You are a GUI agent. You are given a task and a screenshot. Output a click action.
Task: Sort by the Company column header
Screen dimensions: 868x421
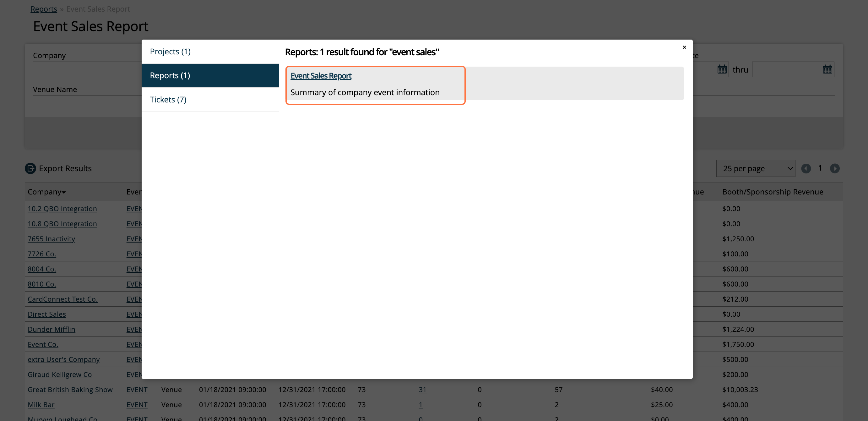tap(46, 192)
